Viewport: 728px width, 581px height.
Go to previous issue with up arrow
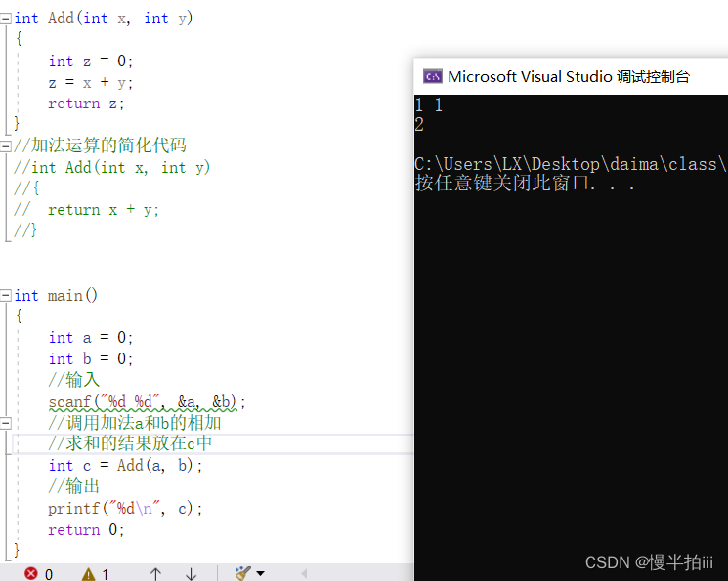click(x=155, y=574)
